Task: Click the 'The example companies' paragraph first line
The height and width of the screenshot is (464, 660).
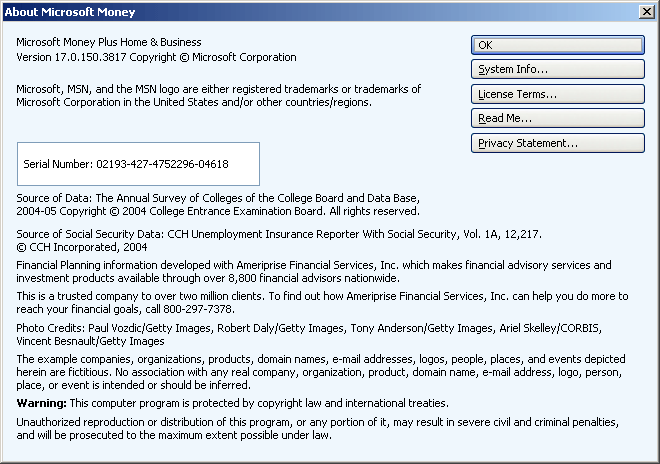Action: pyautogui.click(x=321, y=359)
